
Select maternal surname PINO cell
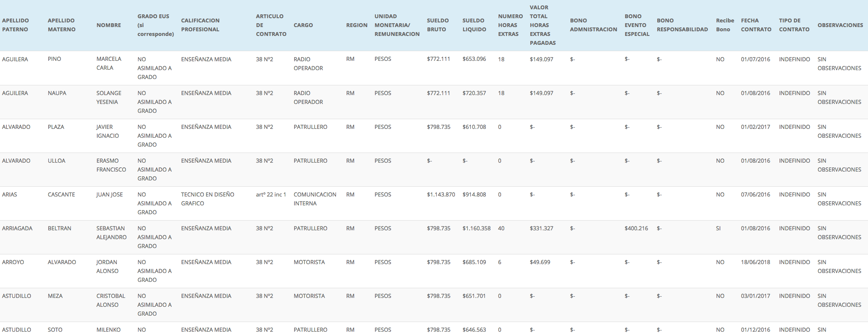(55, 59)
